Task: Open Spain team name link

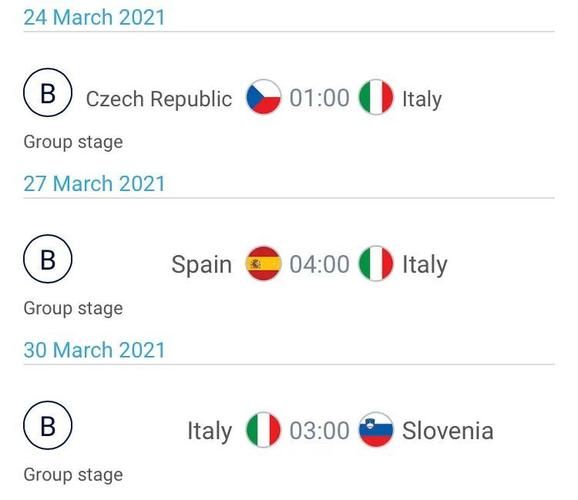Action: (202, 265)
